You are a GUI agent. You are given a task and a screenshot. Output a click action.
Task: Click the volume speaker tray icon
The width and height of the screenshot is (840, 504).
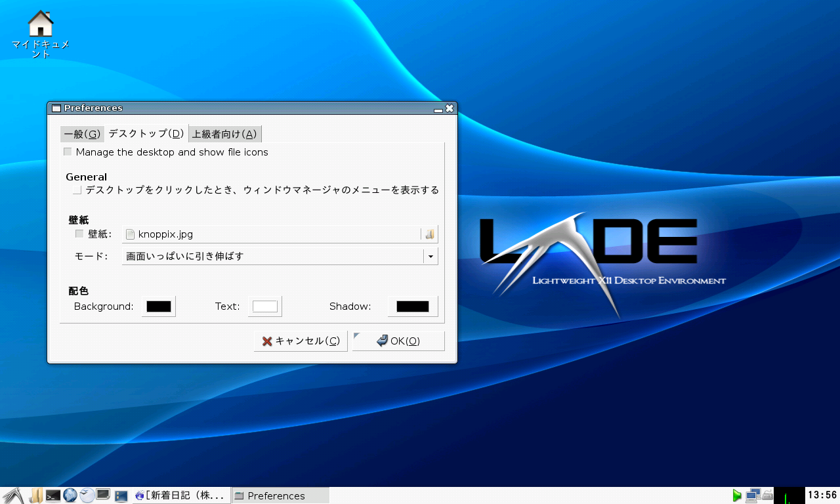(x=737, y=495)
